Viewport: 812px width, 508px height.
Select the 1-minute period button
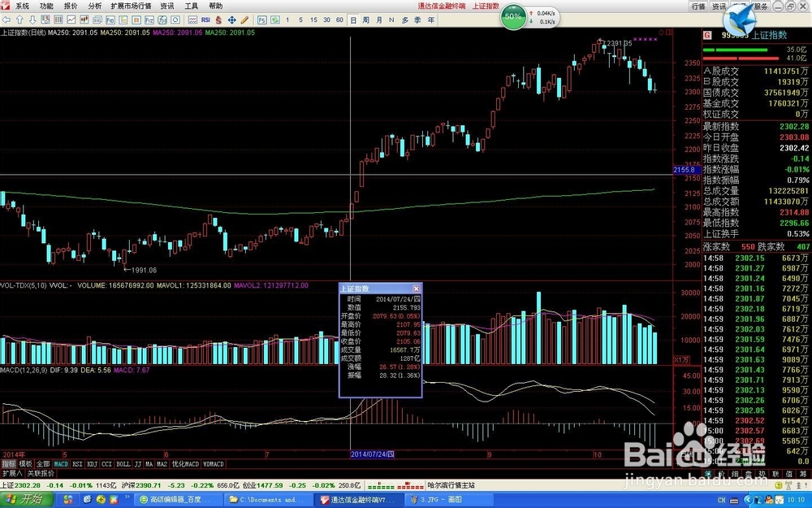point(287,20)
